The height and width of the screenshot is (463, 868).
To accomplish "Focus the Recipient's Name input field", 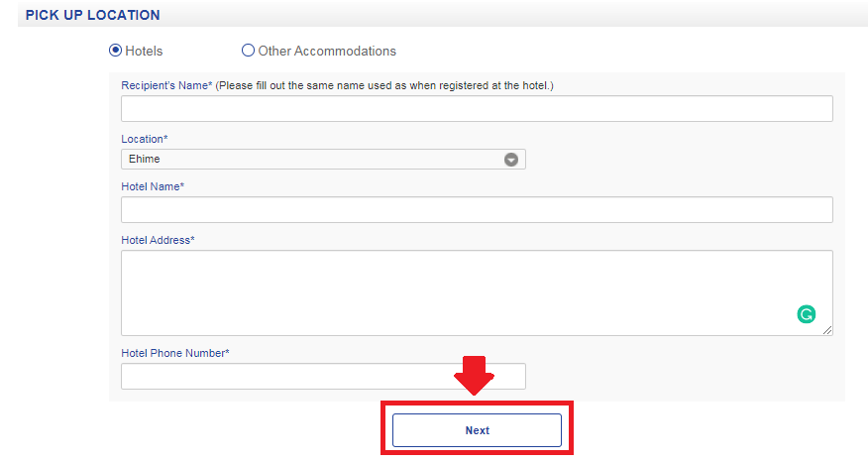I will (477, 108).
